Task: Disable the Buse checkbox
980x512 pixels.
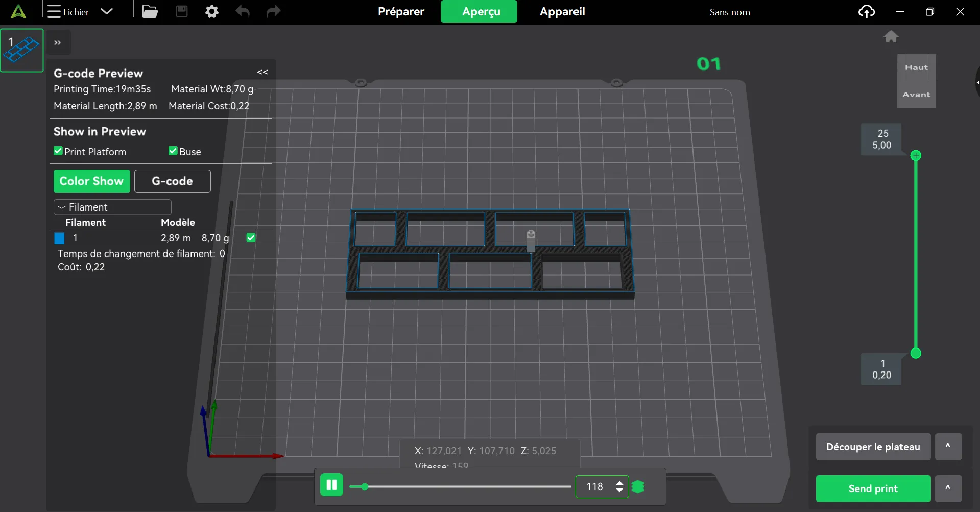Action: tap(173, 150)
